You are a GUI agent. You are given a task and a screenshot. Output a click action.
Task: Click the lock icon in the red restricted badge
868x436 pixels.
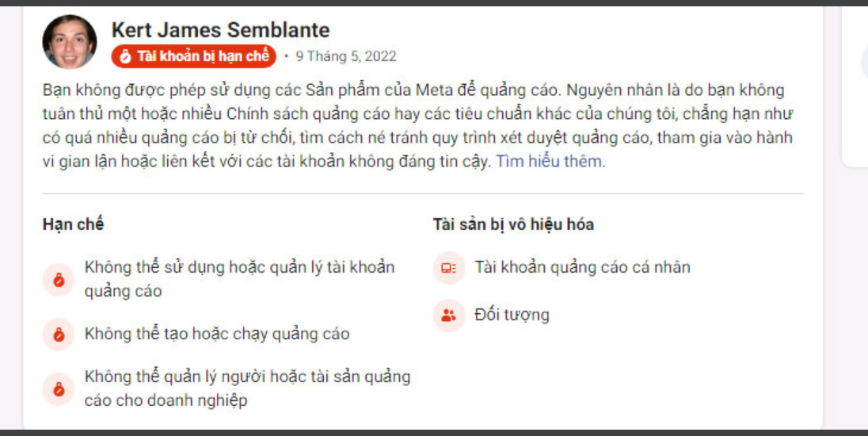click(x=124, y=56)
